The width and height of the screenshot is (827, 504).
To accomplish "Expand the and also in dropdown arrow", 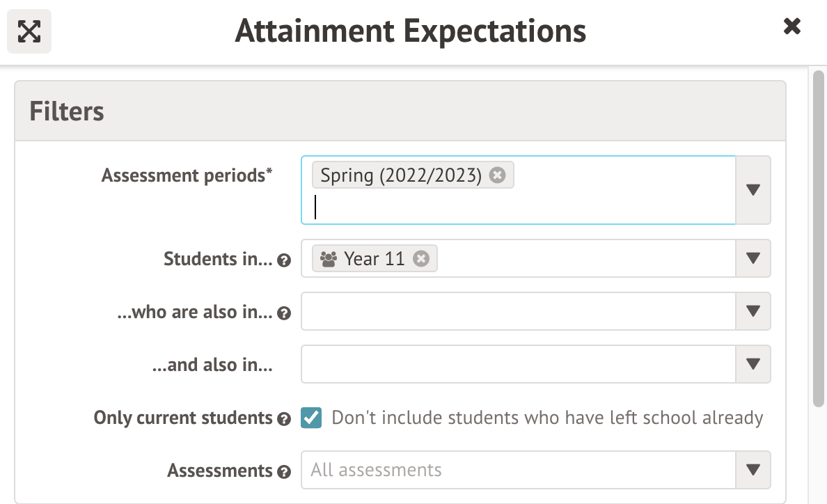I will pyautogui.click(x=753, y=364).
